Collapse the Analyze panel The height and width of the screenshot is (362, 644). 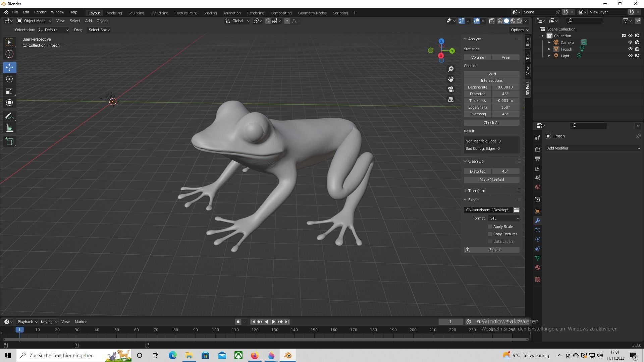click(x=474, y=39)
